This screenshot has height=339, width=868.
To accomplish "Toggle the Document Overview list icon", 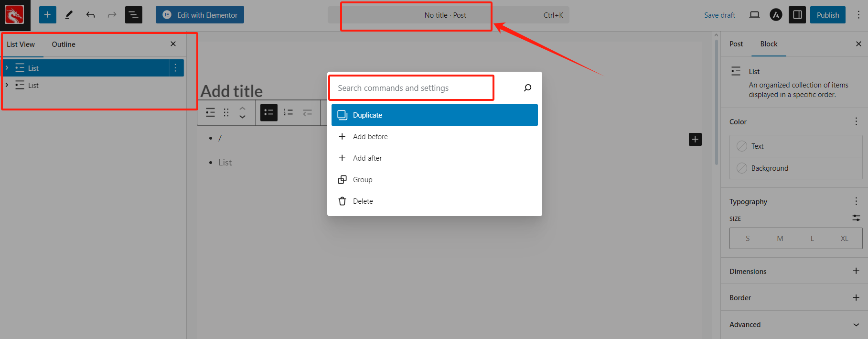I will [134, 15].
